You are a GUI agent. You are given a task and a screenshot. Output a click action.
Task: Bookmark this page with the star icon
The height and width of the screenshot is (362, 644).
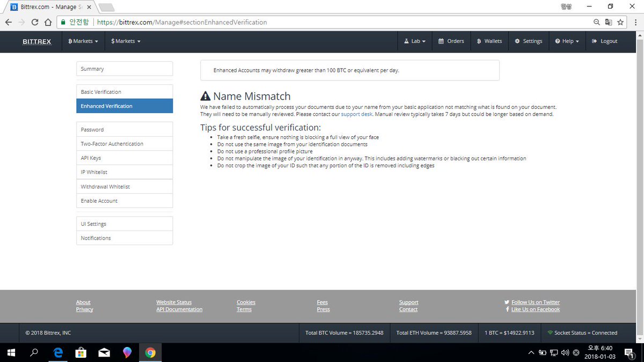pos(620,23)
